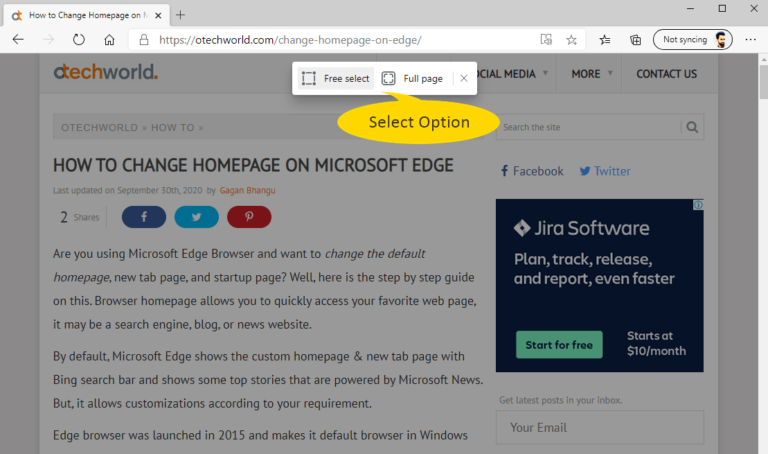Click the site search magnifier icon

692,127
